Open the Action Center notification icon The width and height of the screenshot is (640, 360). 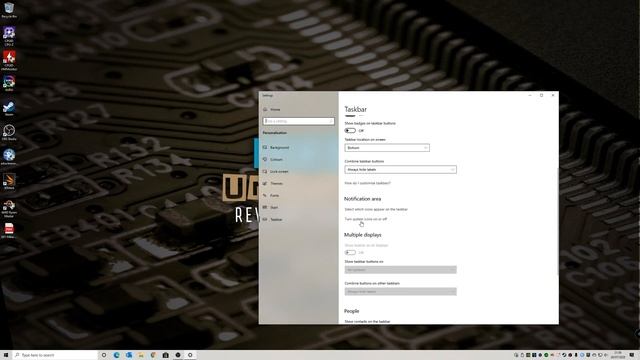(x=631, y=355)
